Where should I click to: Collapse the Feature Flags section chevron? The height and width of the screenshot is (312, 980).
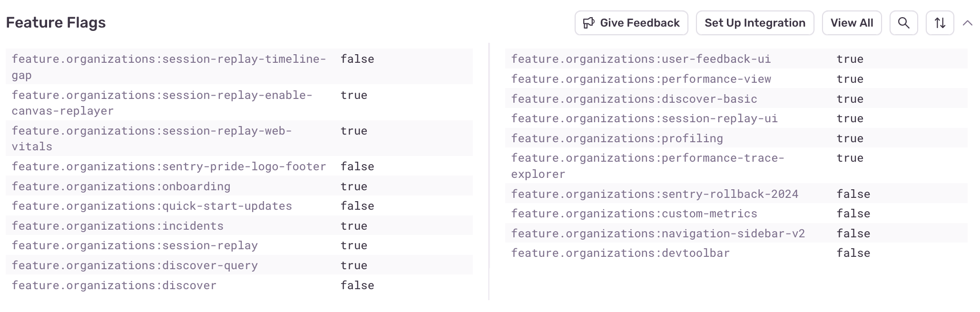tap(967, 23)
